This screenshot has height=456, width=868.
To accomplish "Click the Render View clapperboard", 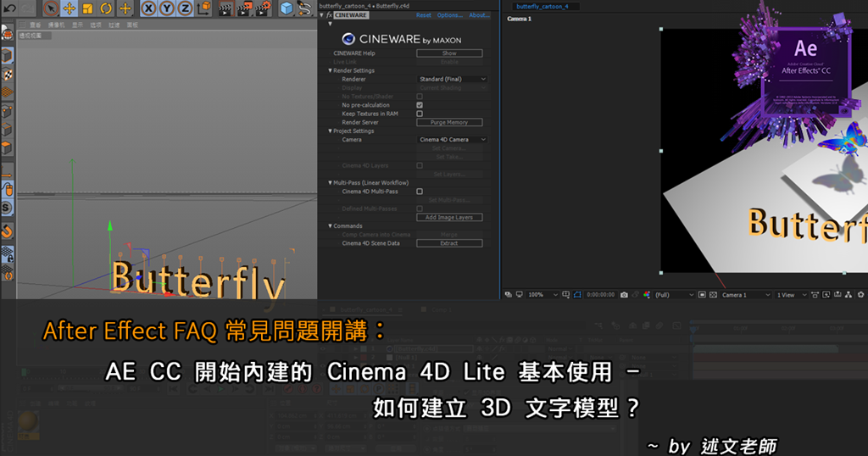I will click(225, 8).
